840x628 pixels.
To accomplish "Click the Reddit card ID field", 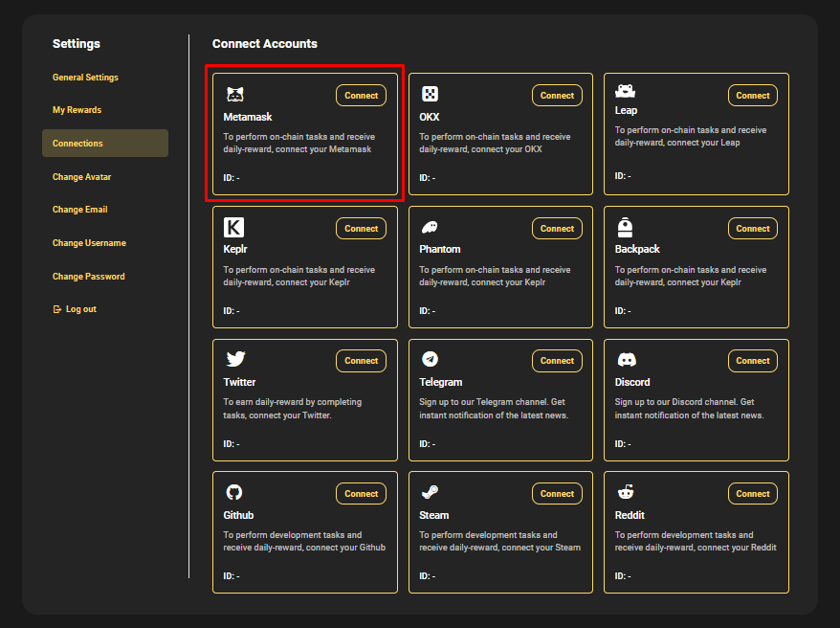I will [x=623, y=576].
